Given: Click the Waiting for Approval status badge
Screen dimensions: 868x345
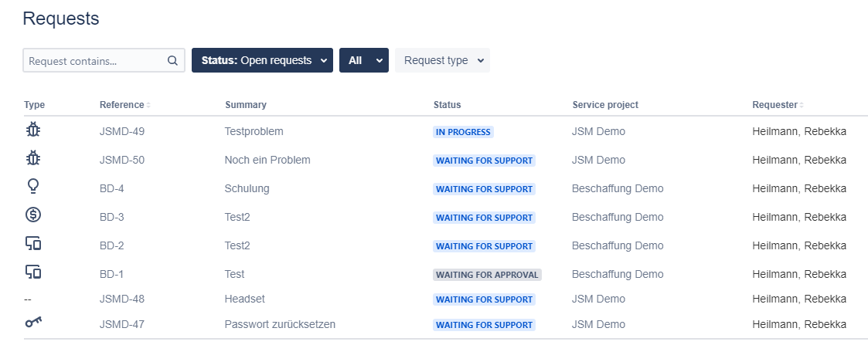Looking at the screenshot, I should click(x=487, y=274).
